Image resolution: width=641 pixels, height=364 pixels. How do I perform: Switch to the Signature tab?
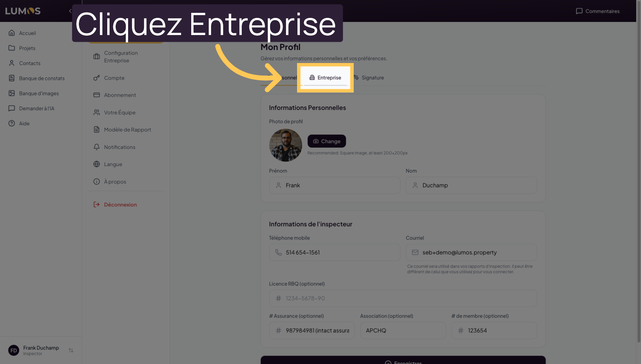click(369, 78)
